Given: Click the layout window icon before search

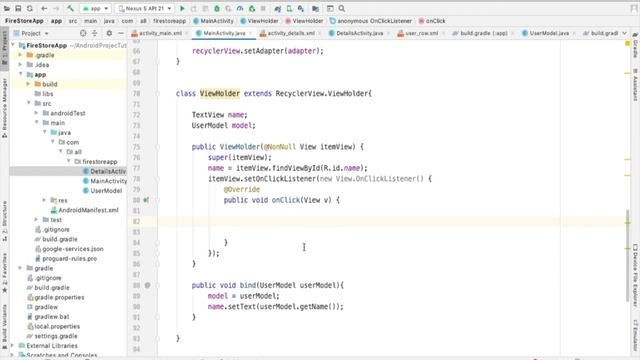Looking at the screenshot, I should click(330, 8).
